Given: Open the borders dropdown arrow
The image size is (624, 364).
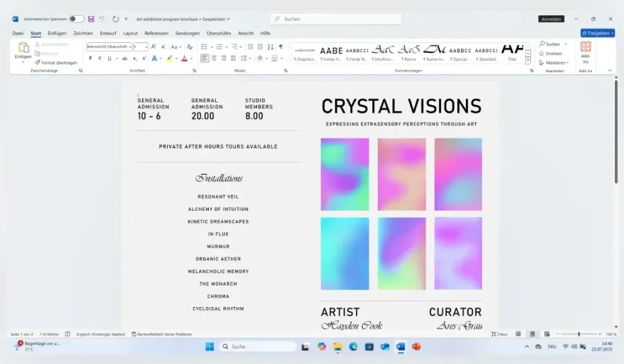Looking at the screenshot, I should pyautogui.click(x=281, y=58).
